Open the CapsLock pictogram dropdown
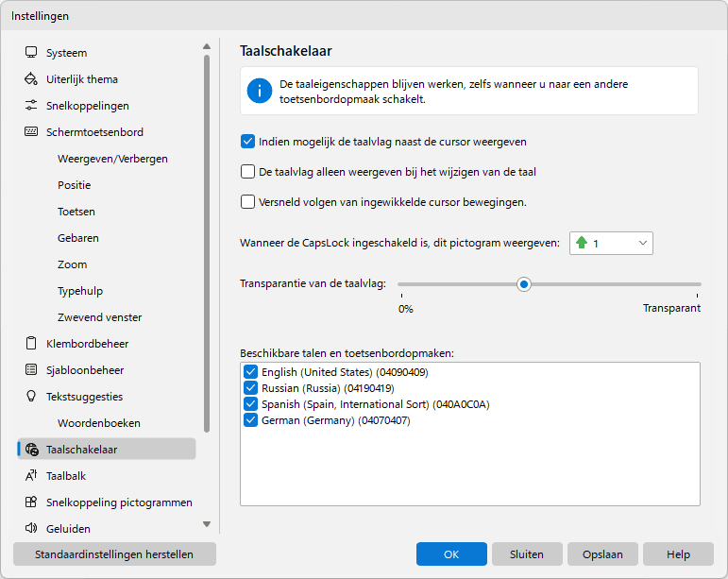This screenshot has height=579, width=728. [611, 244]
